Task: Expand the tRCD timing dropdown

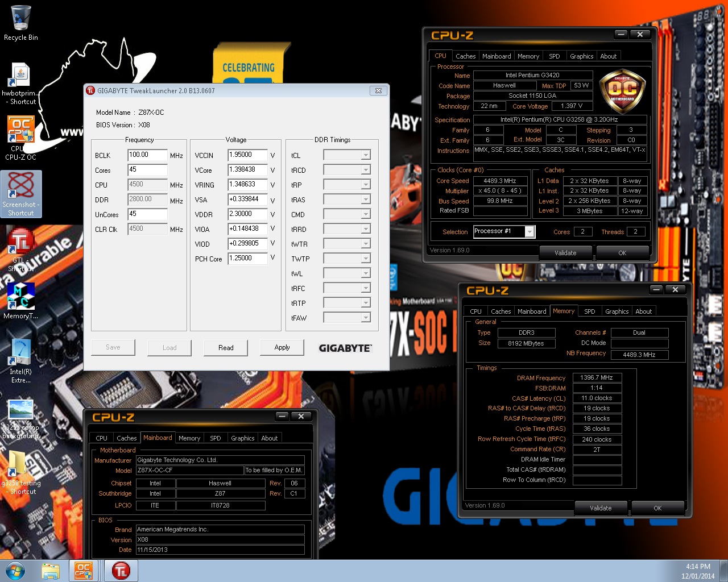Action: click(x=366, y=170)
